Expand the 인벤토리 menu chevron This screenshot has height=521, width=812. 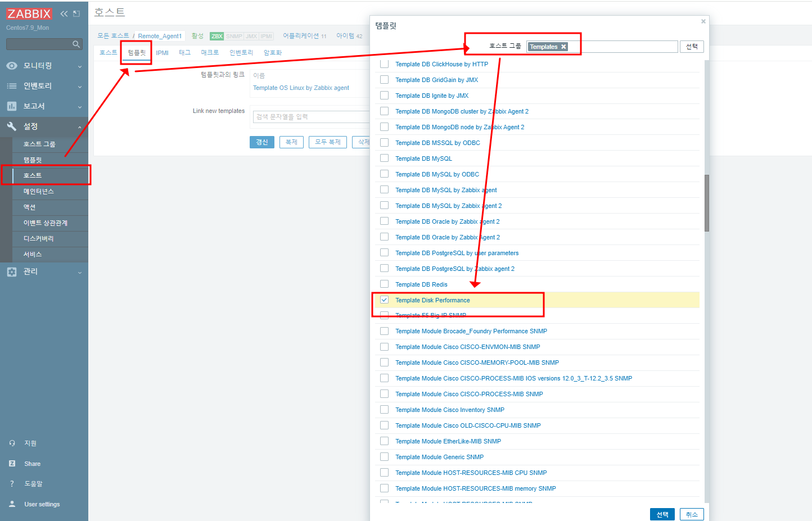80,87
